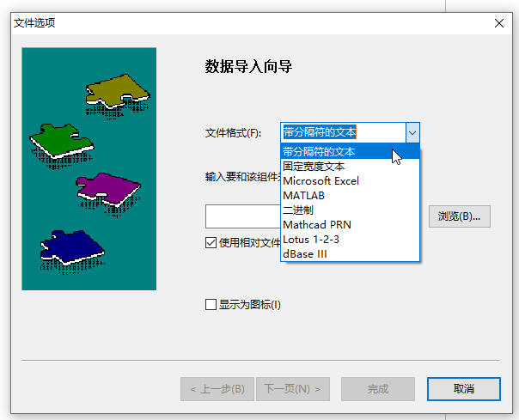Close the 文件选项 dialog window

click(499, 23)
